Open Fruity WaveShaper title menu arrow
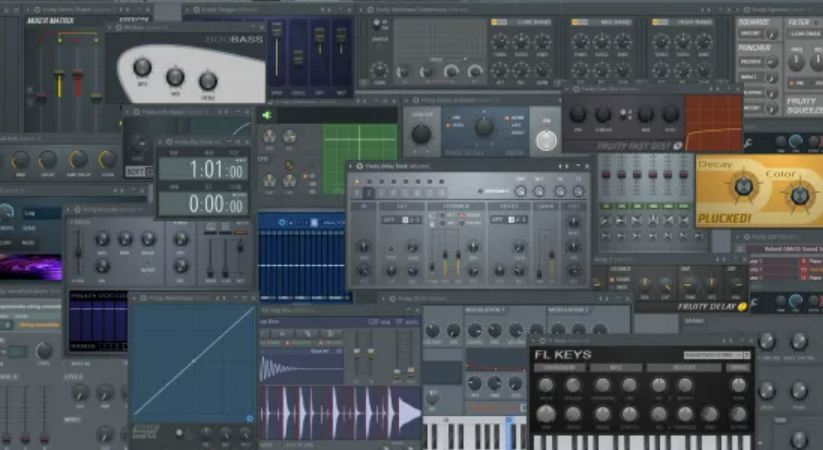This screenshot has height=450, width=823. 135,298
